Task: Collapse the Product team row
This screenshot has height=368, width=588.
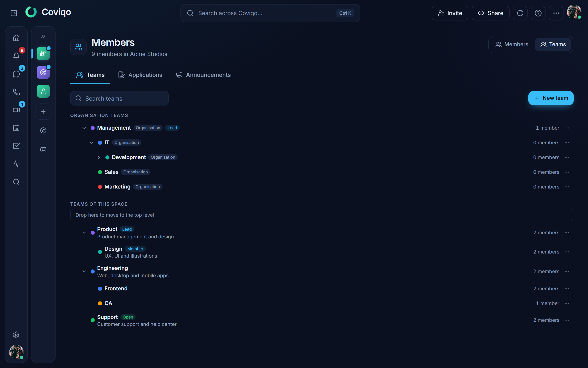Action: click(x=84, y=233)
